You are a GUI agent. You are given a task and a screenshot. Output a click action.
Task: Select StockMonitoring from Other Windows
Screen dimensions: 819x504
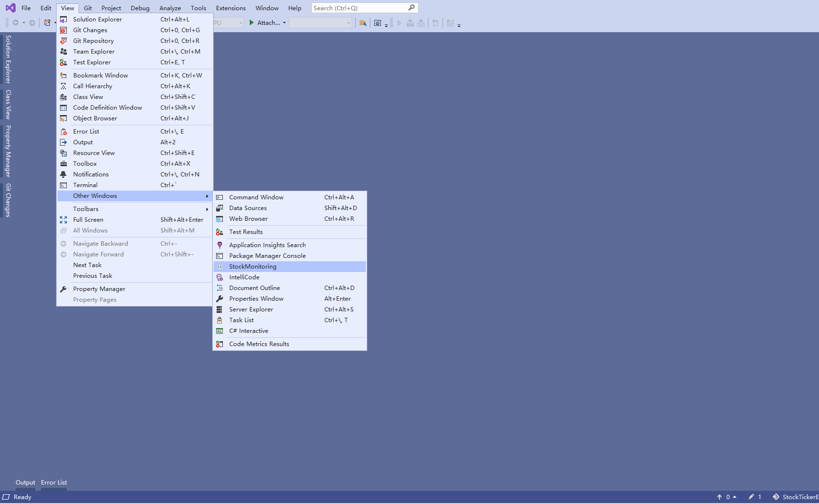(x=253, y=267)
